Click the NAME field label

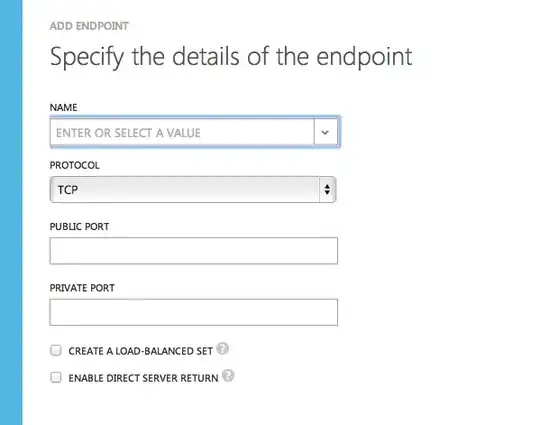63,107
